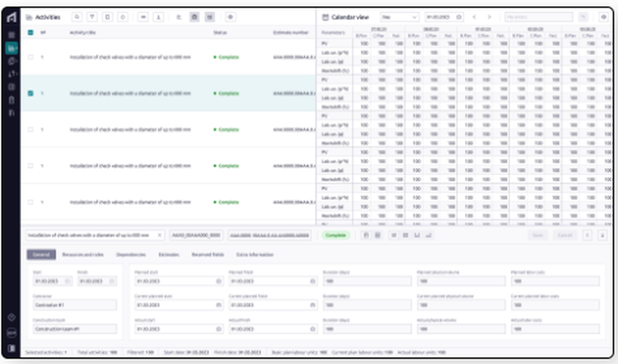Select the highlighted Activities icon in sidebar
The image size is (618, 364).
tap(11, 48)
